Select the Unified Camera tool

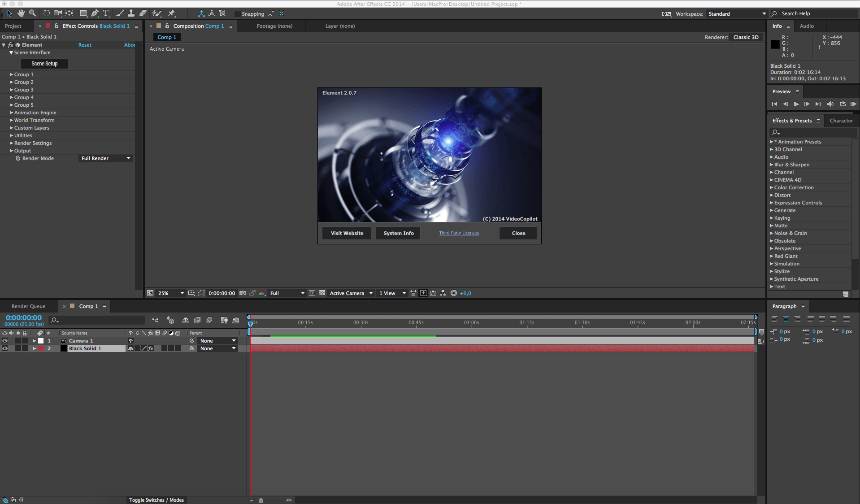58,13
